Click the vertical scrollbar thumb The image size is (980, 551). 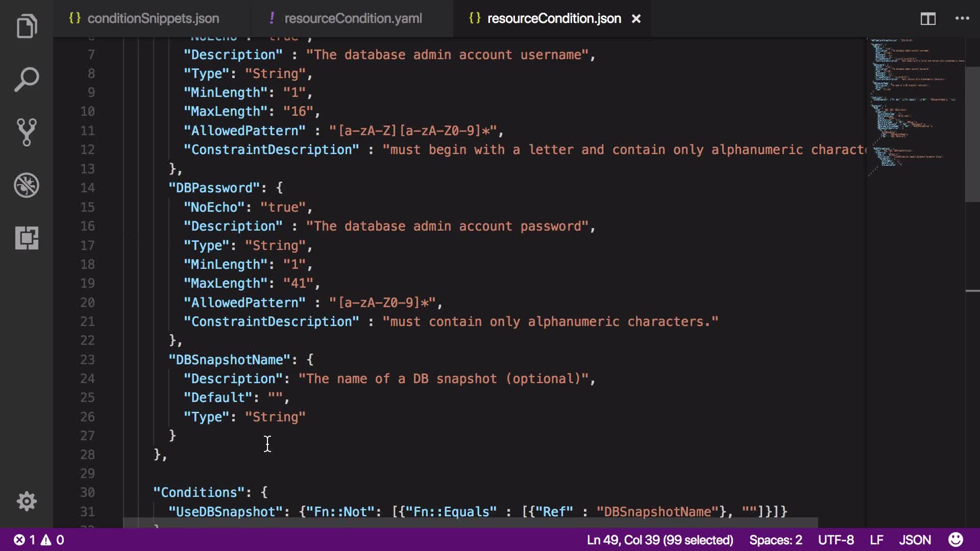972,134
